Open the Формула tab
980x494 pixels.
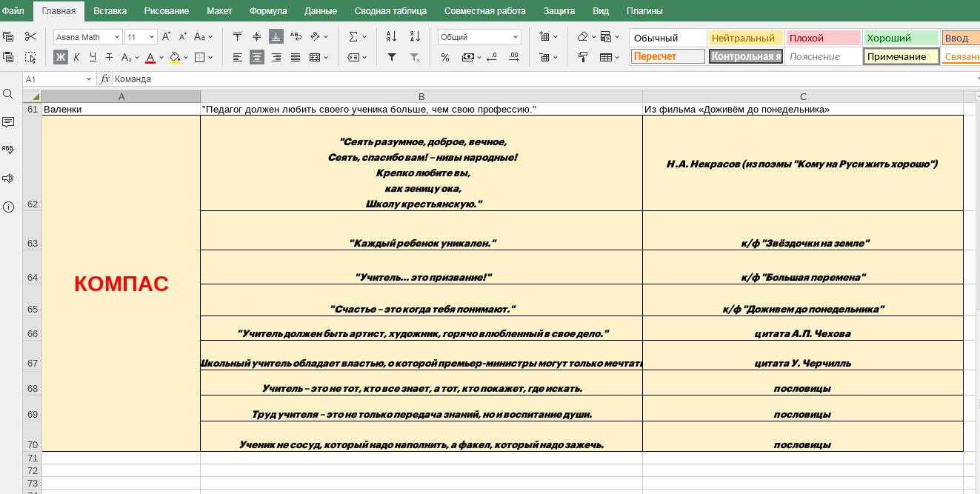(268, 11)
